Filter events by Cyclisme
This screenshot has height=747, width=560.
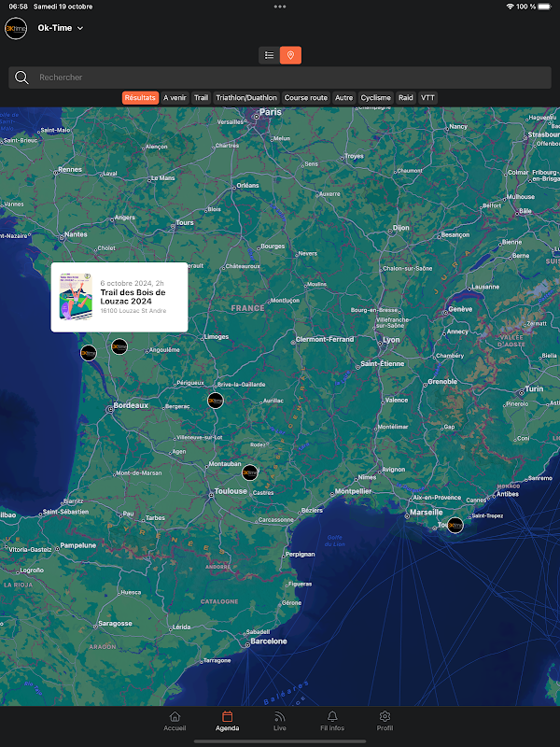pos(376,98)
